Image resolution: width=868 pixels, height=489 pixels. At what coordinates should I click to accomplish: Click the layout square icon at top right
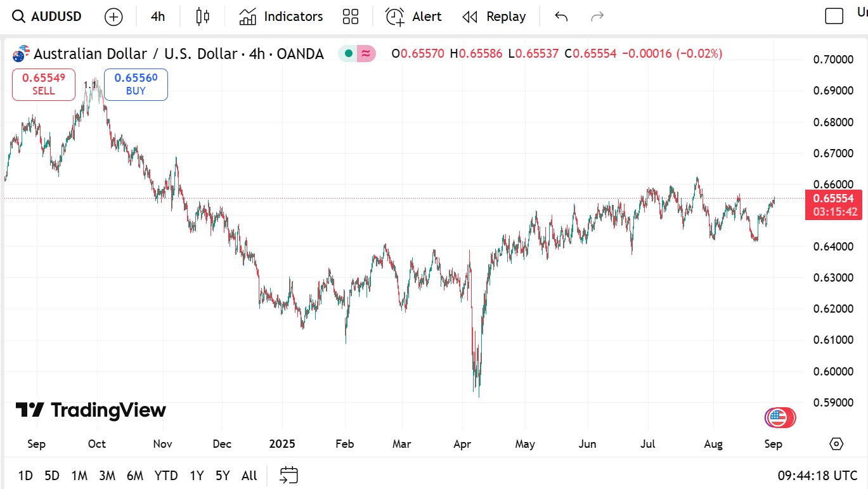834,16
